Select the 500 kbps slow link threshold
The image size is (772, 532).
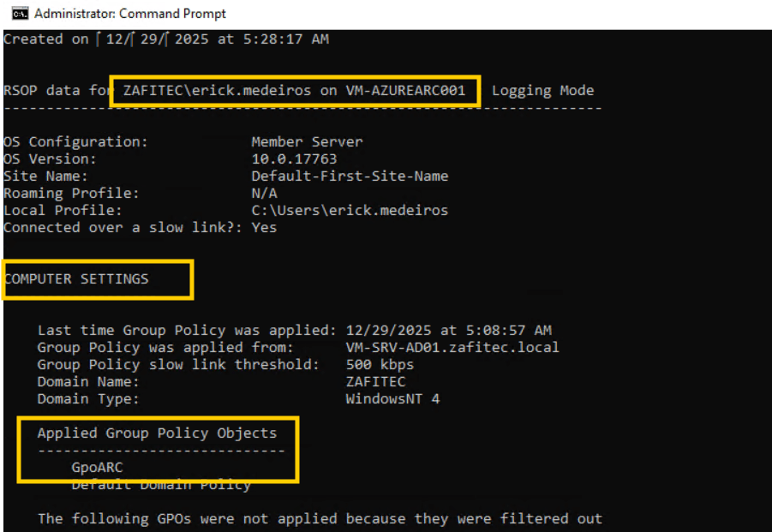(380, 365)
